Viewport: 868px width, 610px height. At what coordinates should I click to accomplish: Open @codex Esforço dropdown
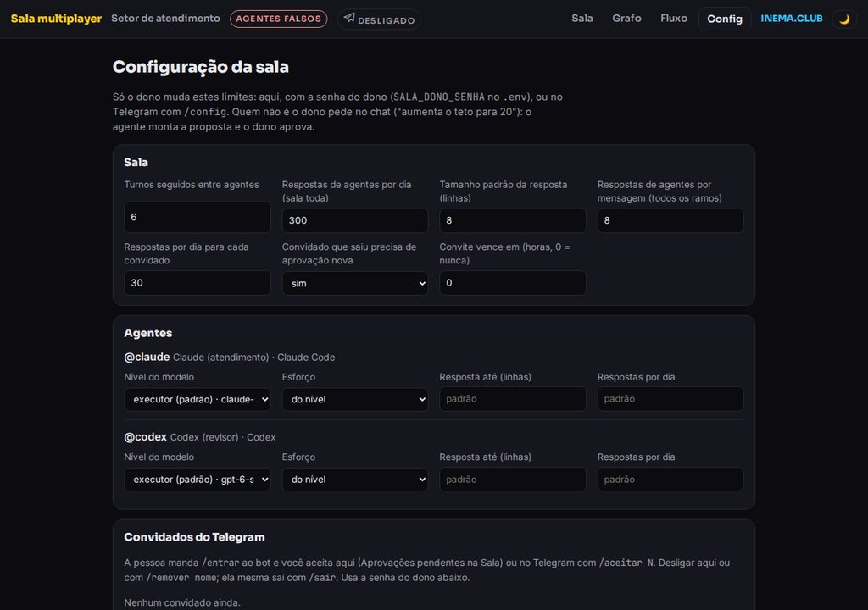pos(355,480)
